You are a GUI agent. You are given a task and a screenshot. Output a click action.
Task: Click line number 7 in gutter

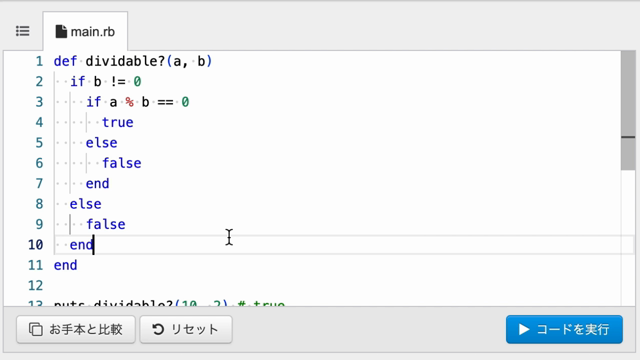[x=39, y=184]
